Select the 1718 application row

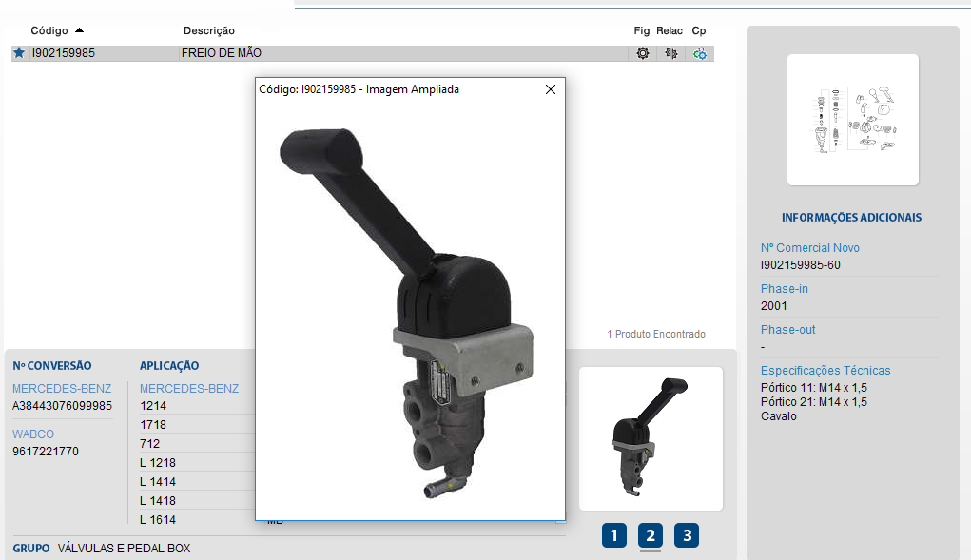coord(152,425)
